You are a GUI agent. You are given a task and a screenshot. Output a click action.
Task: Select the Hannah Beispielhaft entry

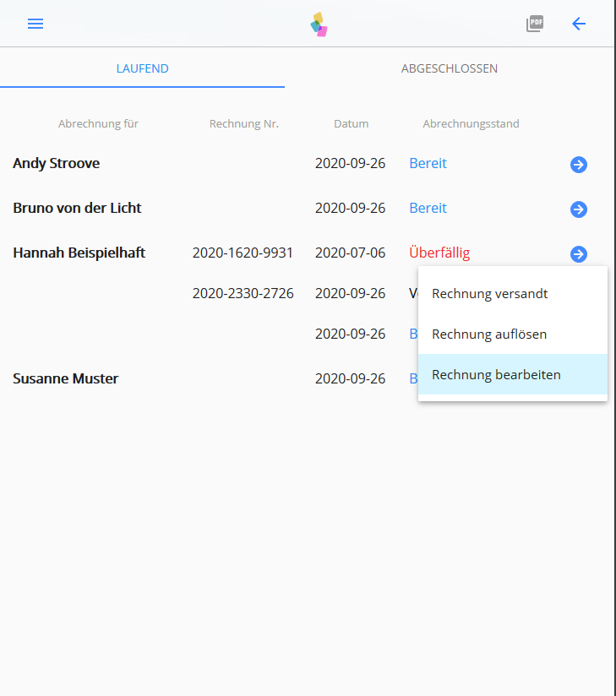tap(79, 253)
